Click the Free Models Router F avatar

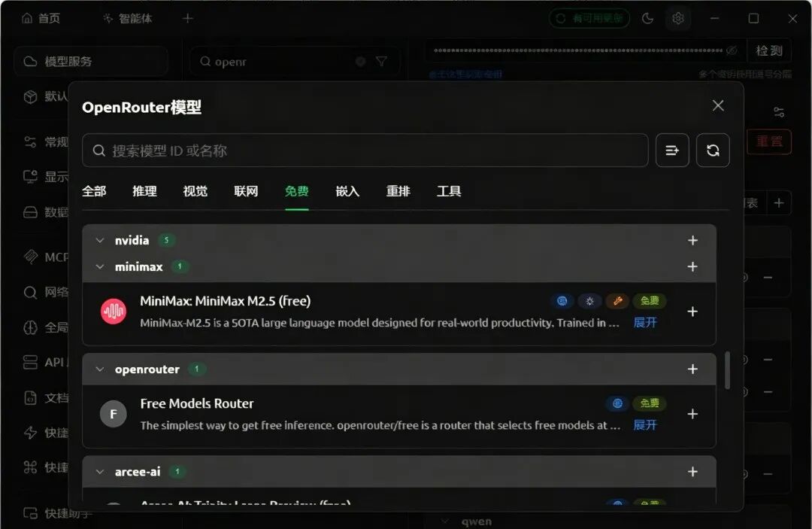coord(114,414)
